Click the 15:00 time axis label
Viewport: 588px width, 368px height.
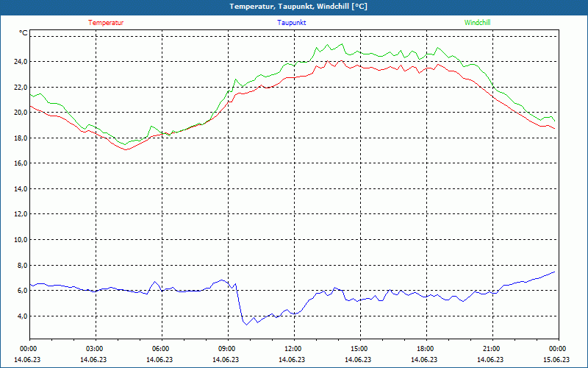tap(360, 348)
